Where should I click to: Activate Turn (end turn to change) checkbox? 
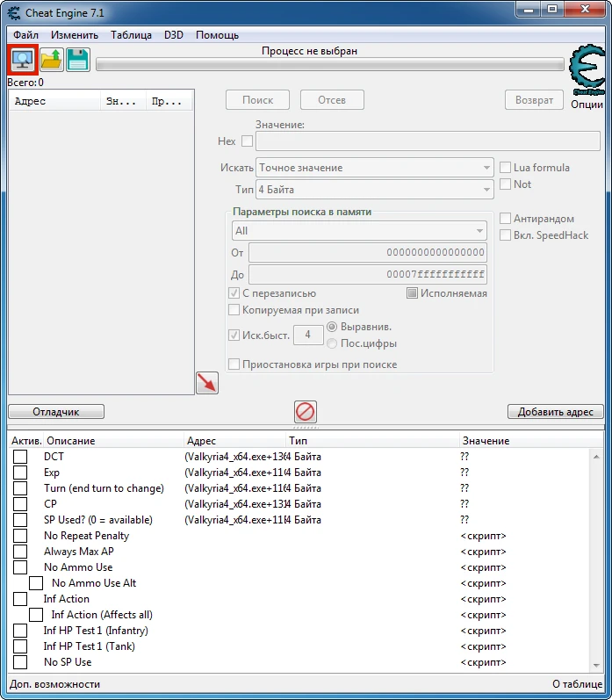pos(20,488)
